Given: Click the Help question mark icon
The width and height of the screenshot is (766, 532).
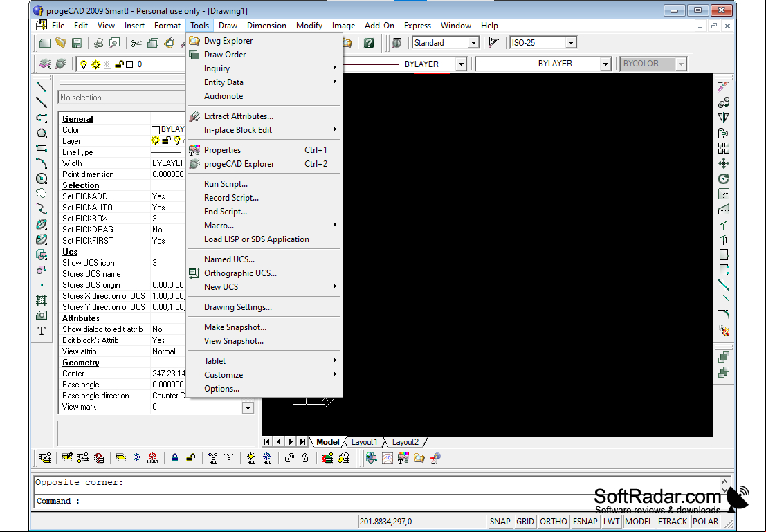Looking at the screenshot, I should [x=369, y=43].
